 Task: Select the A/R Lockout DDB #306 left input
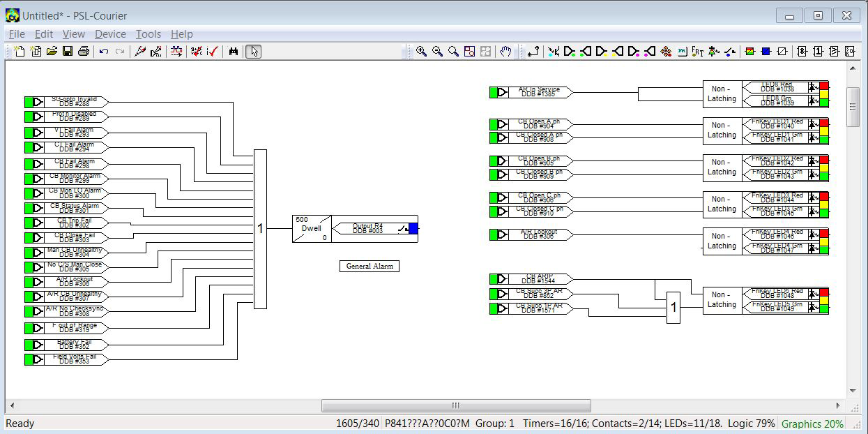click(x=66, y=282)
